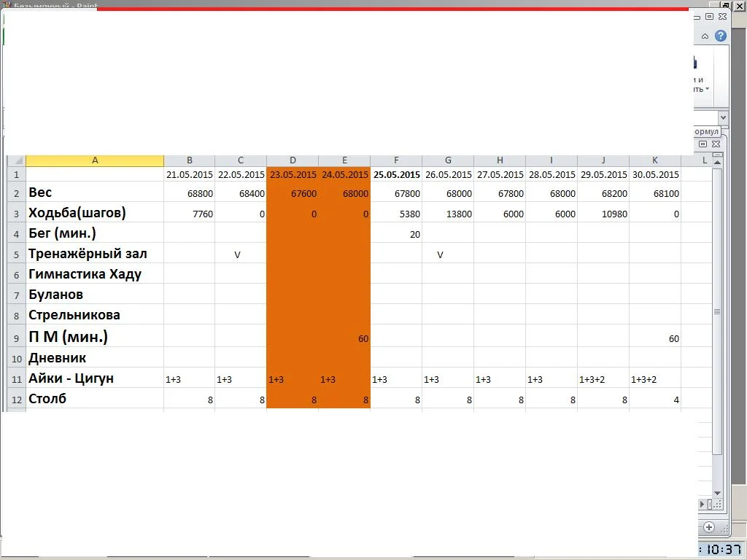Click the cell Айки - Цигун
This screenshot has height=560, width=747.
[95, 378]
